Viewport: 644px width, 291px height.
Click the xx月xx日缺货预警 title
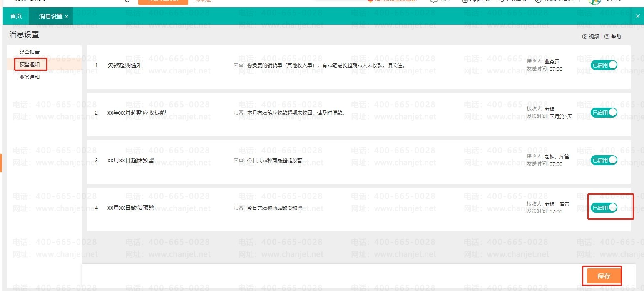click(x=131, y=208)
